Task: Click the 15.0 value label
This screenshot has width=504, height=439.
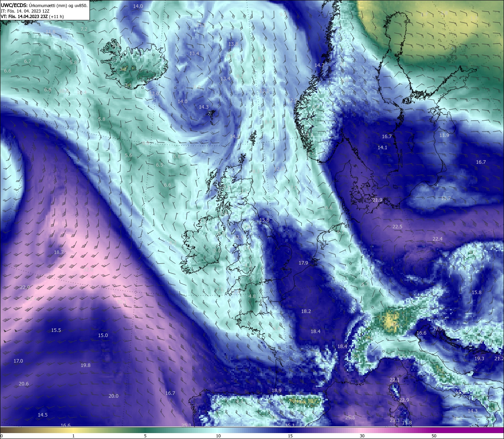Action: 103,335
